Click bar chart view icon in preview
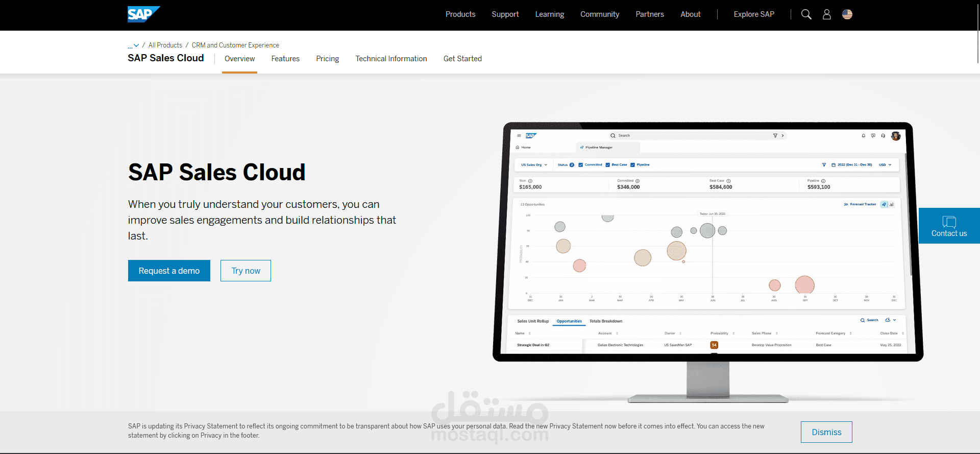The height and width of the screenshot is (454, 980). tap(892, 204)
